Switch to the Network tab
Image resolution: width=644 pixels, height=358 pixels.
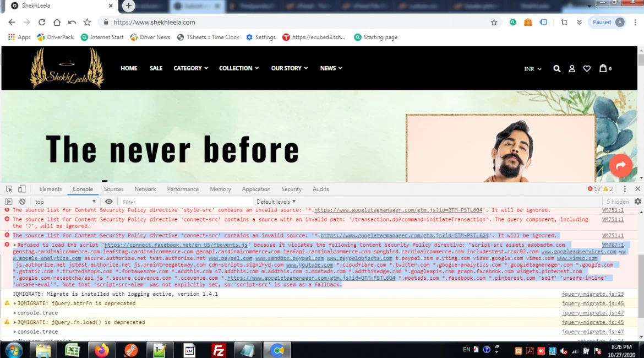[x=145, y=189]
